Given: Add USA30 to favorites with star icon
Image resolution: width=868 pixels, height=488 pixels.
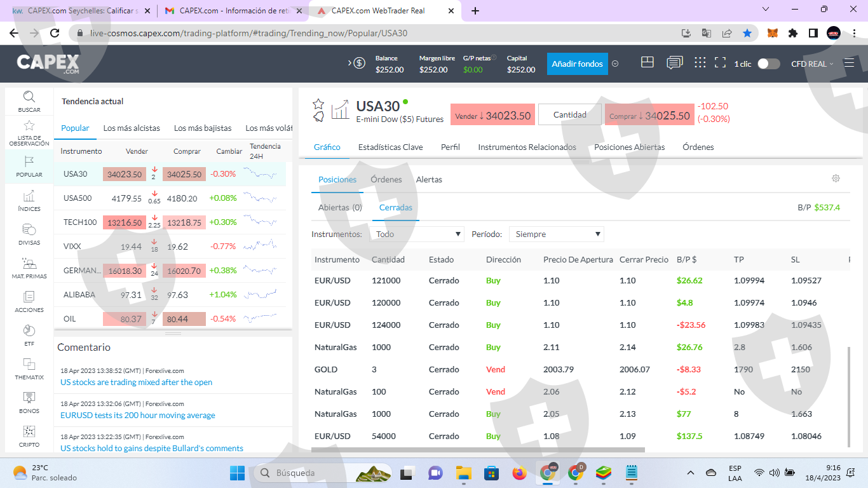Looking at the screenshot, I should [x=318, y=104].
